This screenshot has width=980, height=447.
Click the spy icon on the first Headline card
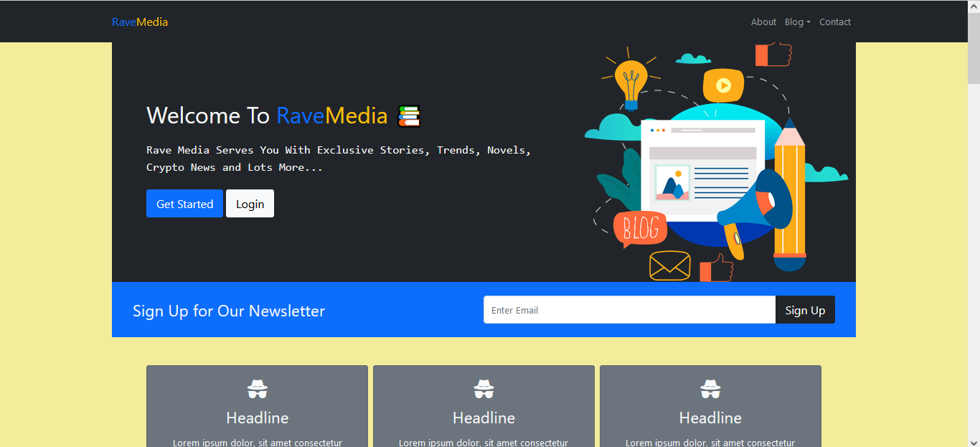point(257,388)
